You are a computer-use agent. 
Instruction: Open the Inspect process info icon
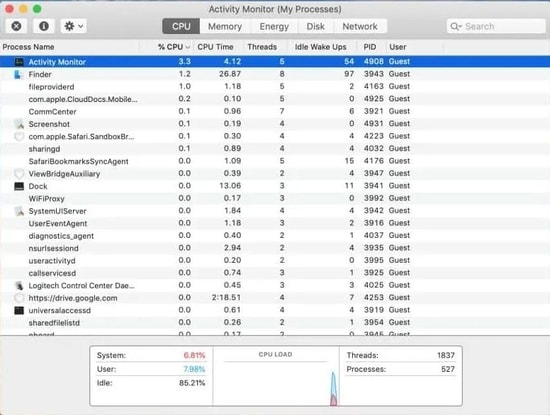pyautogui.click(x=43, y=26)
